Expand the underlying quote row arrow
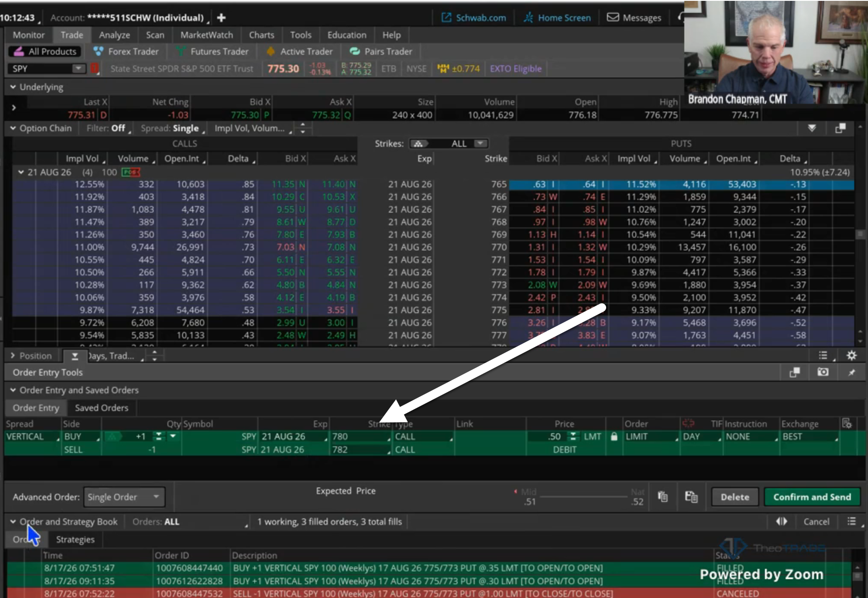The width and height of the screenshot is (868, 598). coord(14,107)
